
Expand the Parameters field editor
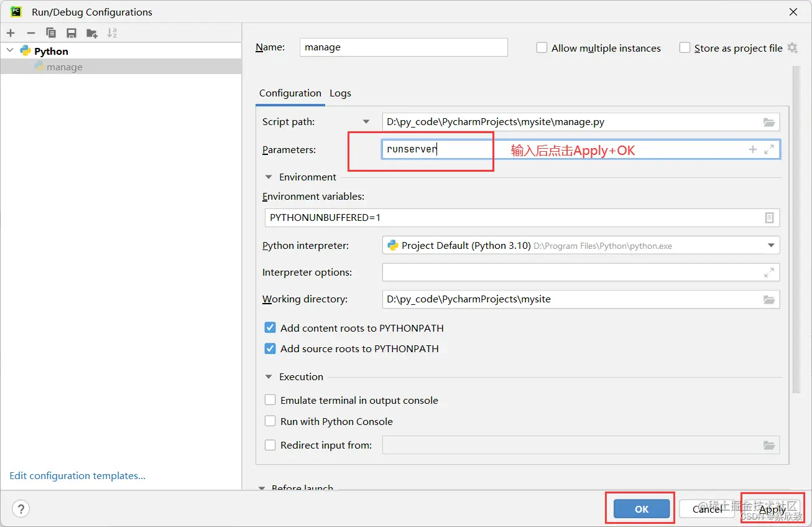(769, 149)
